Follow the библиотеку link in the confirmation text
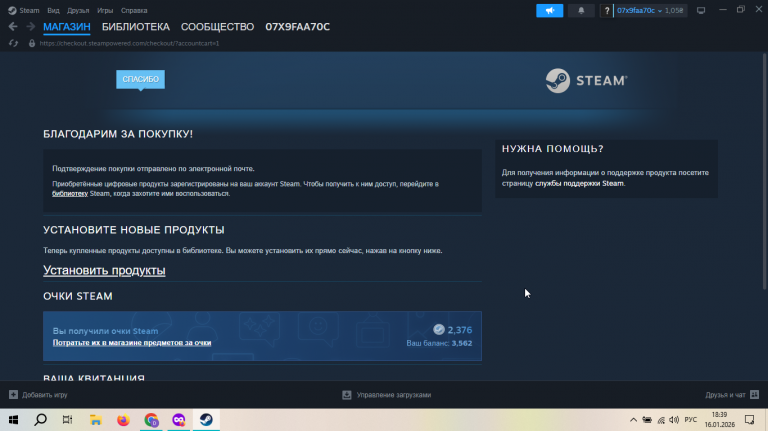The width and height of the screenshot is (768, 431). (x=70, y=193)
